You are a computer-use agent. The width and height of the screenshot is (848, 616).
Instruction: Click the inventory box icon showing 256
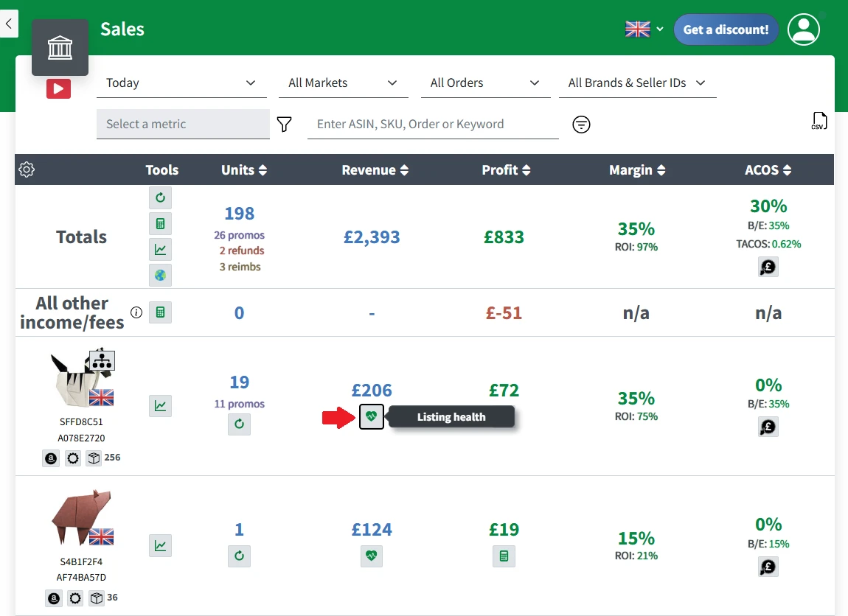click(x=94, y=459)
